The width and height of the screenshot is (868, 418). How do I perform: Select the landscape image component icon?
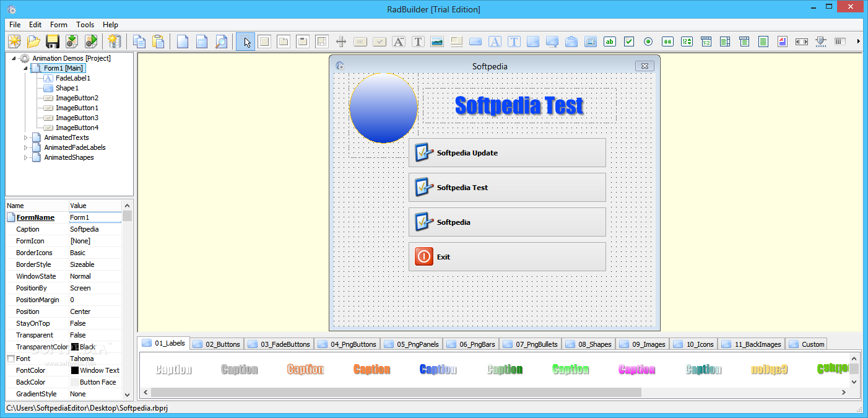[x=437, y=41]
